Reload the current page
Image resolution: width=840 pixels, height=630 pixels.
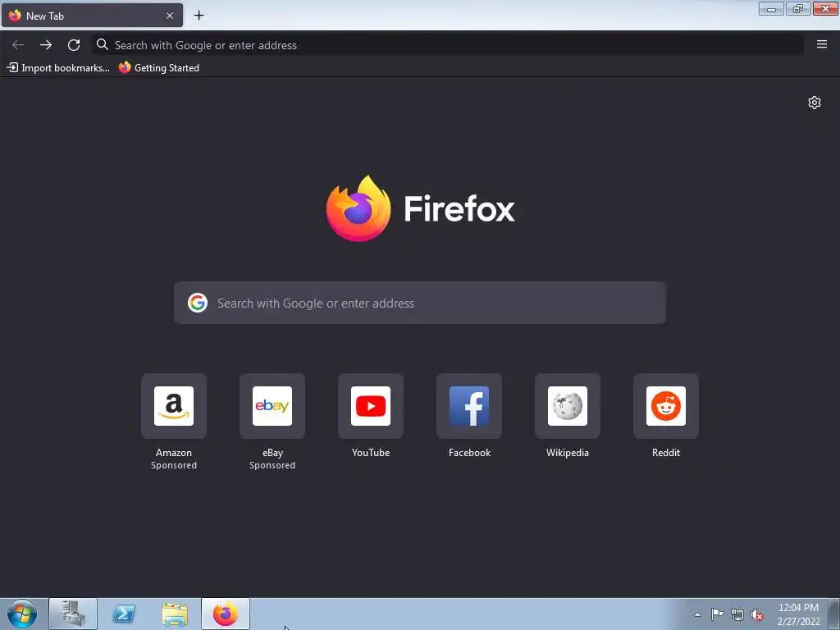(x=74, y=45)
